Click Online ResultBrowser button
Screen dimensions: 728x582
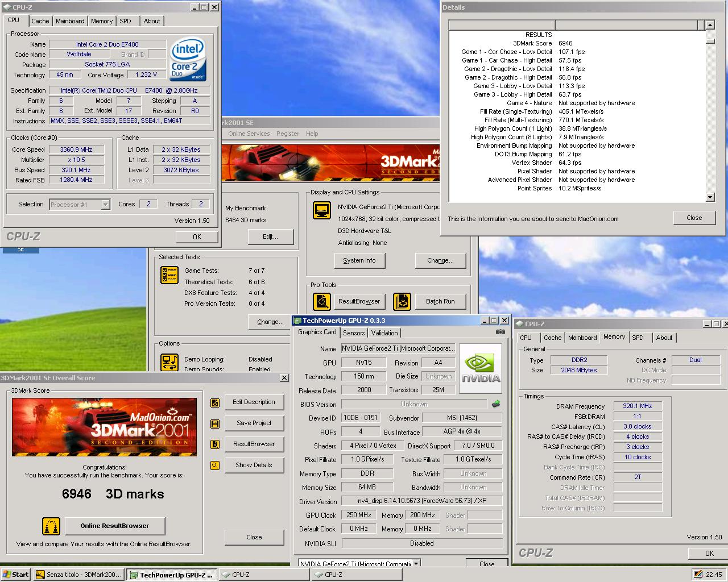(x=115, y=526)
